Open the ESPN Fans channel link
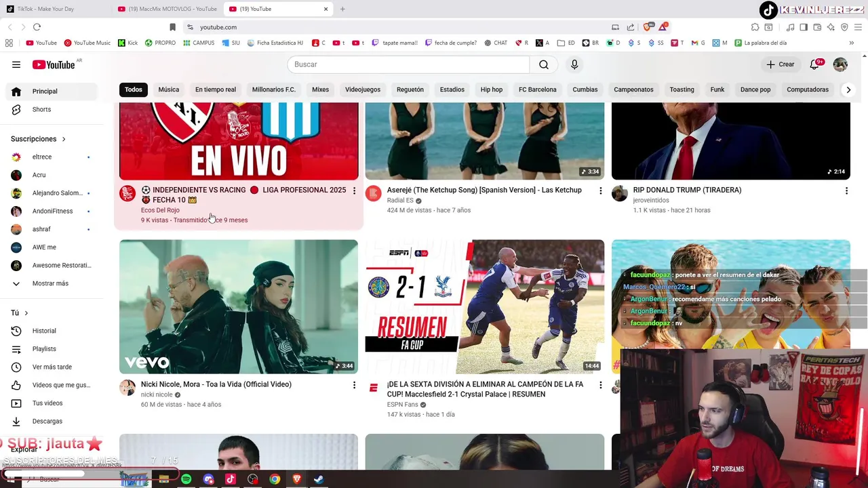The image size is (868, 488). pos(403,405)
